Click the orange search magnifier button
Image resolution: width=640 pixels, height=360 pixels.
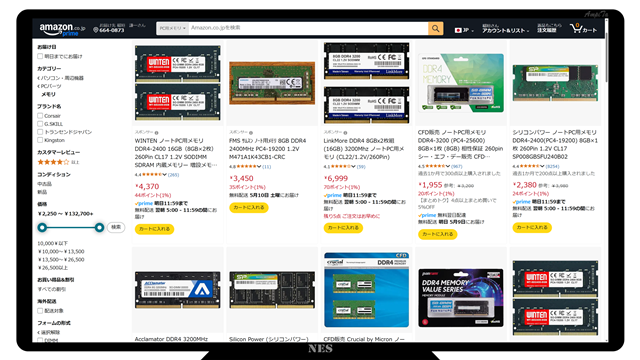436,28
